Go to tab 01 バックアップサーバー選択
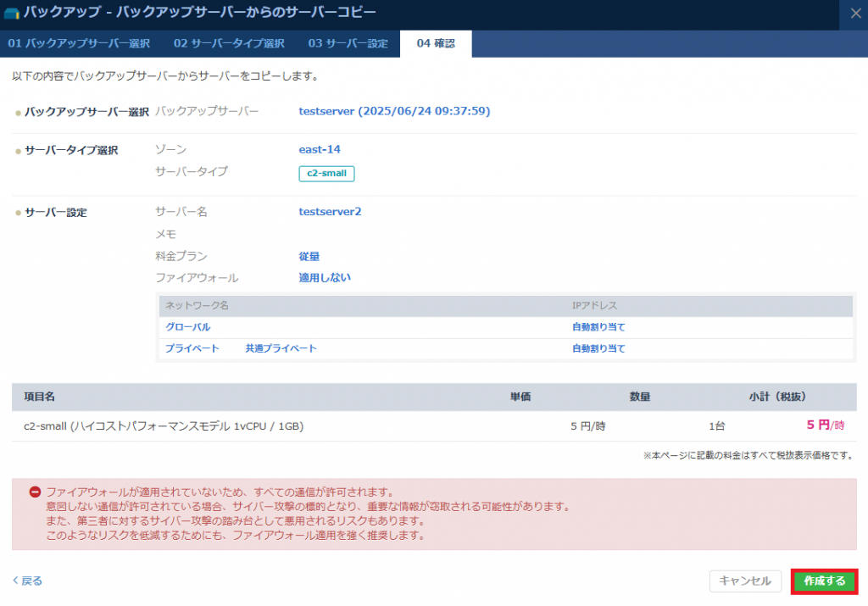The image size is (868, 606). (79, 43)
